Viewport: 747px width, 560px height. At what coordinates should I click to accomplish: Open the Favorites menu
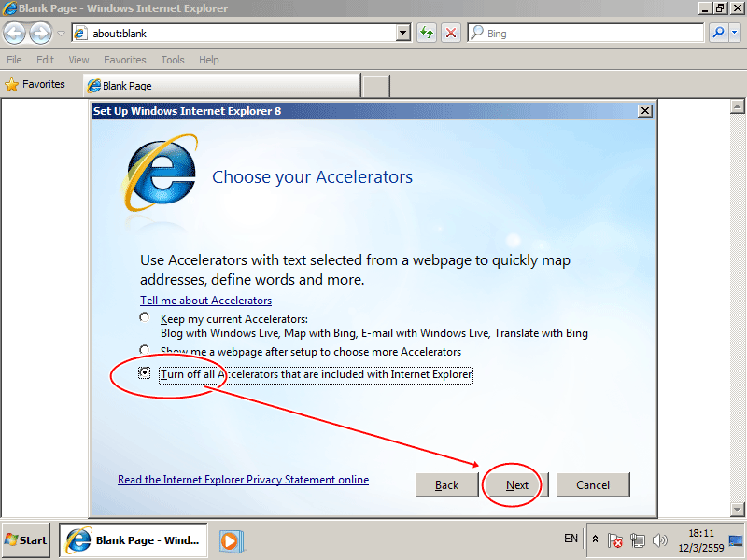point(125,60)
